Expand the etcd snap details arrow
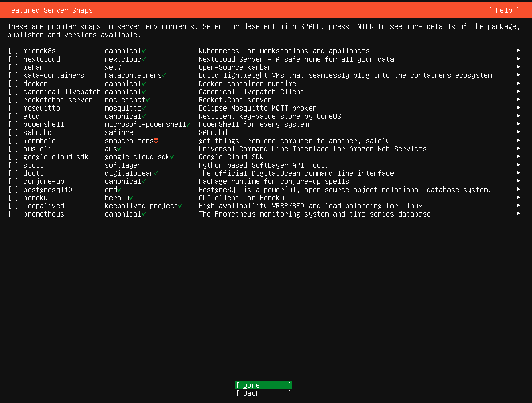This screenshot has height=403, width=532. (x=518, y=116)
